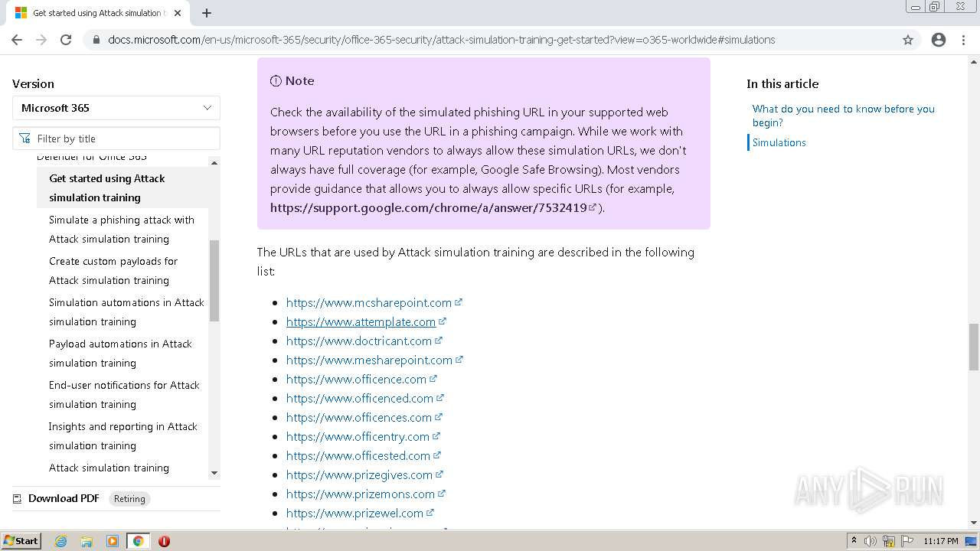This screenshot has height=551, width=980.
Task: Switch to Chrome taskbar icon
Action: [x=138, y=541]
